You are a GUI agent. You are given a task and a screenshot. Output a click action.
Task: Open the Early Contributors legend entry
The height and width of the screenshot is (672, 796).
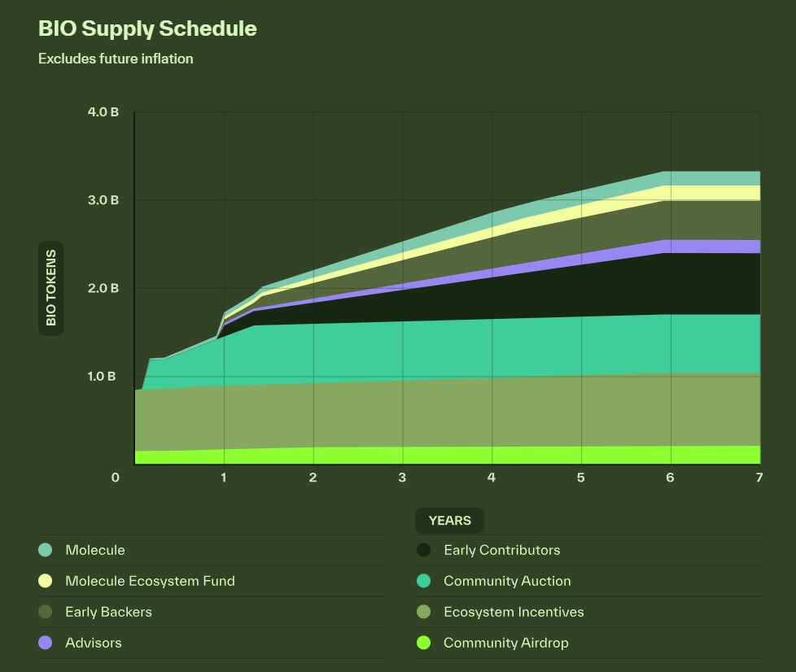click(501, 550)
